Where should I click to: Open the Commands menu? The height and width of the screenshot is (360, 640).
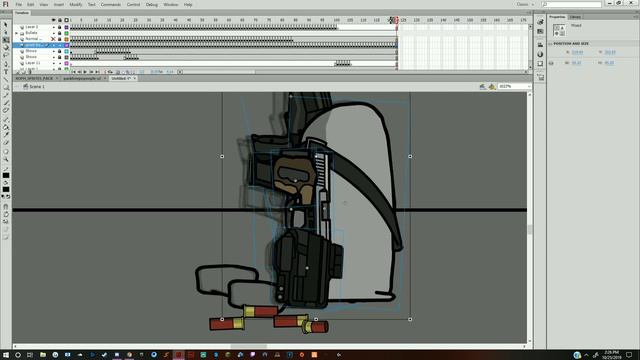(111, 4)
